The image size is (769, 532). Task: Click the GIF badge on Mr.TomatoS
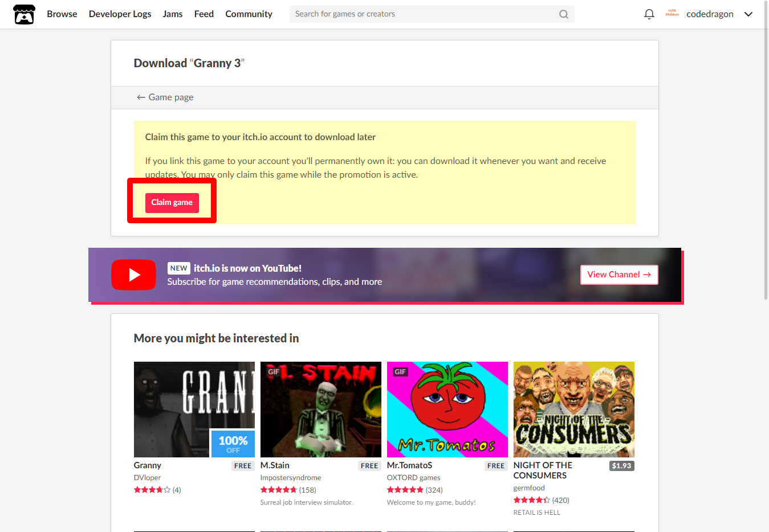400,372
